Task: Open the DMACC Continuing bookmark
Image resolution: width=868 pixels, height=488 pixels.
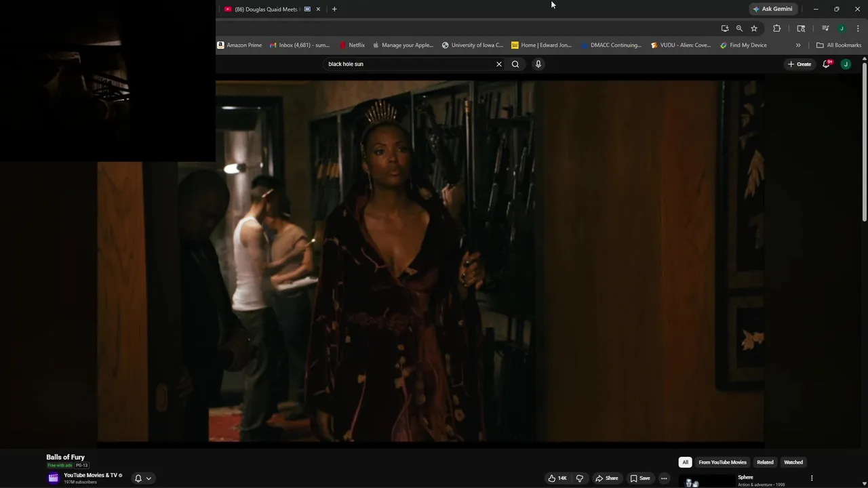Action: (611, 45)
